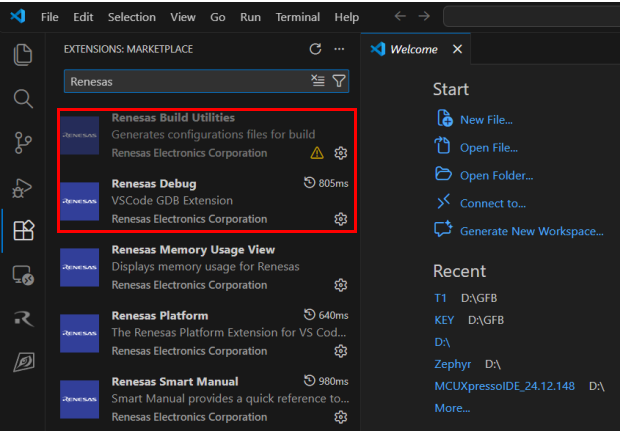Click the New File icon under Start

pos(444,118)
